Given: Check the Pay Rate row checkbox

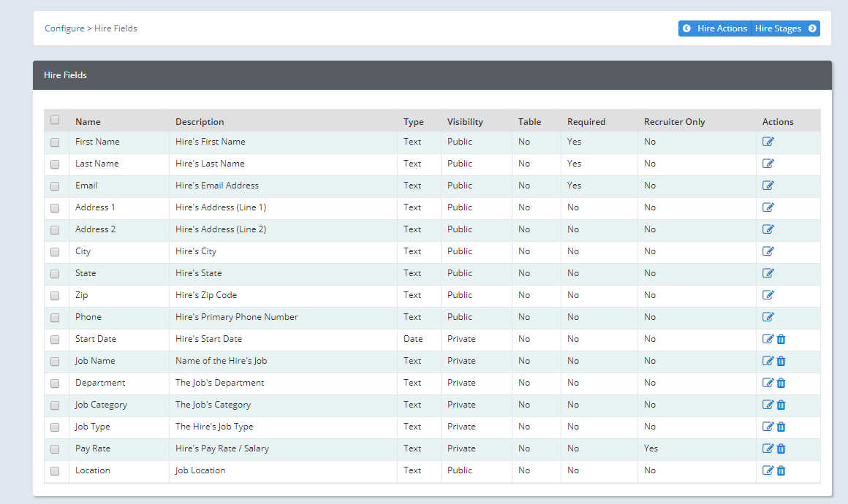Looking at the screenshot, I should click(55, 449).
